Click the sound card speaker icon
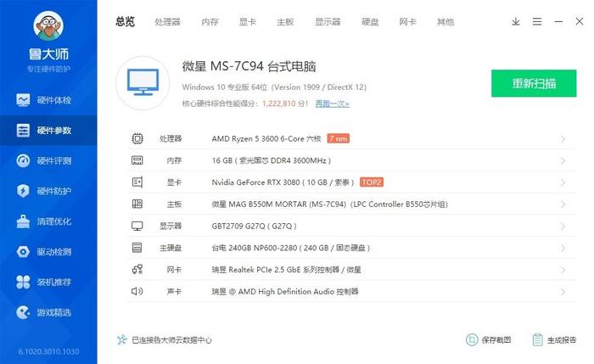Image resolution: width=594 pixels, height=364 pixels. [x=137, y=291]
